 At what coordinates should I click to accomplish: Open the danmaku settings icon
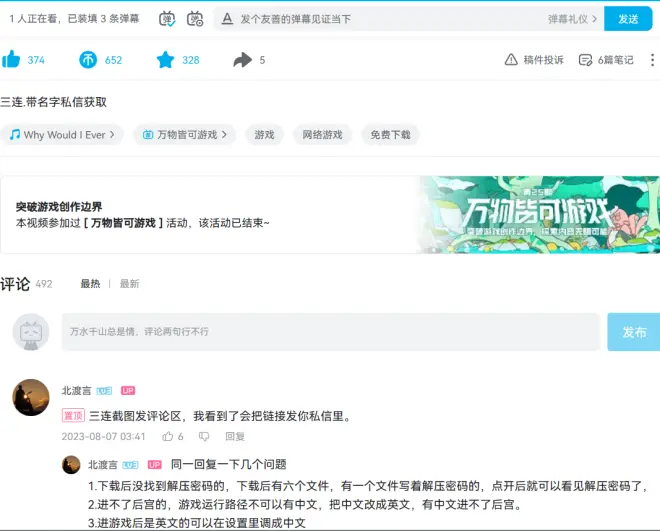tap(195, 18)
